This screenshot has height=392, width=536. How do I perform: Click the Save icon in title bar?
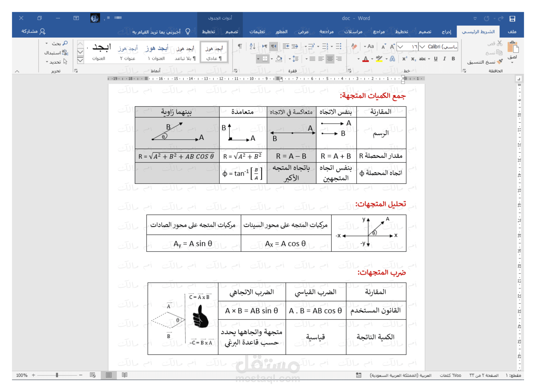[512, 19]
